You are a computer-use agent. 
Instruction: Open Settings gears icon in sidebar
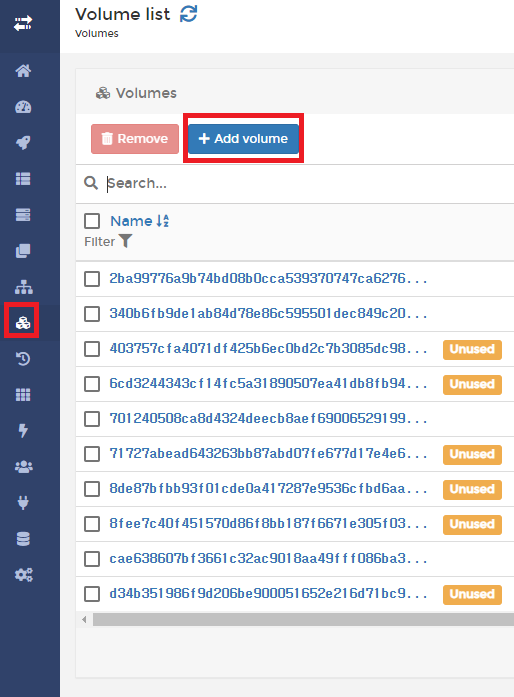click(x=23, y=574)
